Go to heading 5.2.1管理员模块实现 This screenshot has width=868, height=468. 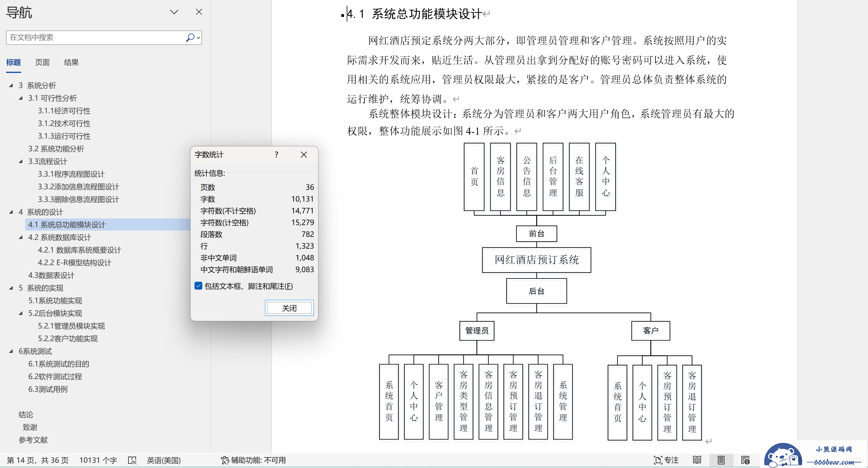coord(71,326)
